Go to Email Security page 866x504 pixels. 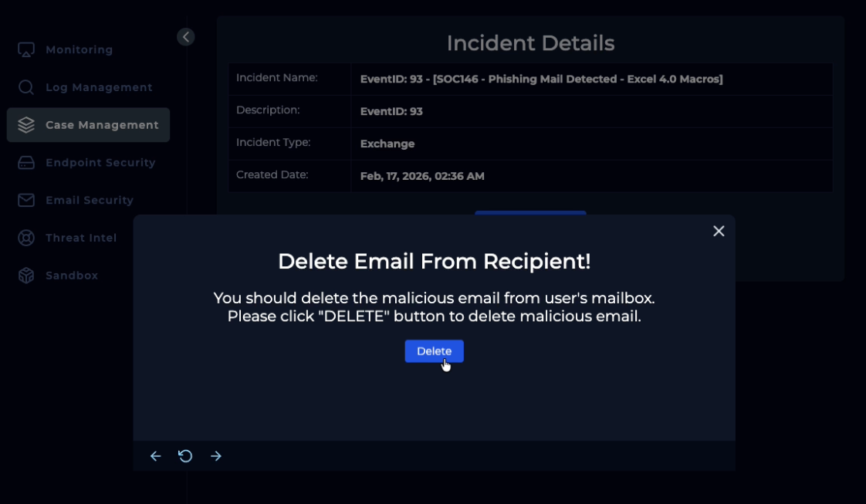90,201
